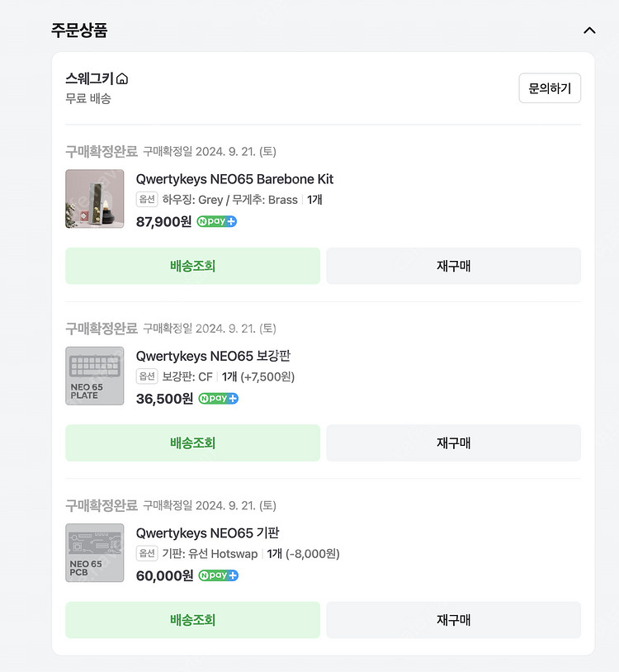
Task: Track delivery for the Barebone Kit via 배송조회
Action: click(192, 266)
